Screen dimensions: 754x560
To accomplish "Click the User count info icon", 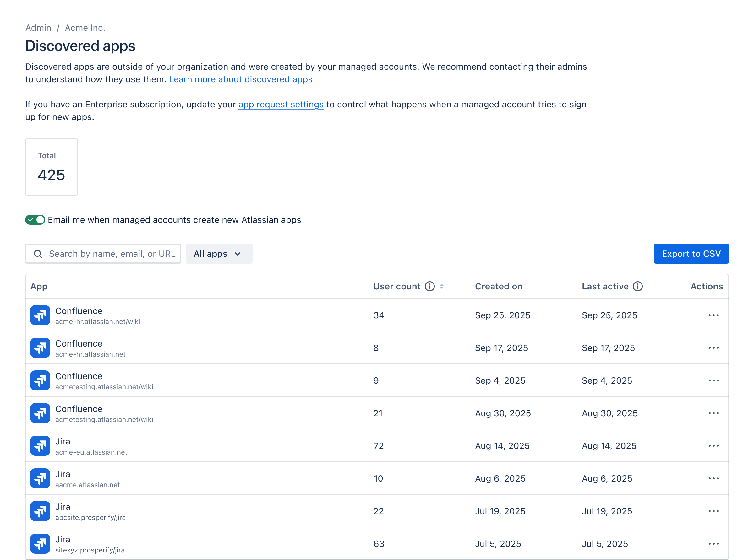I will pyautogui.click(x=430, y=287).
